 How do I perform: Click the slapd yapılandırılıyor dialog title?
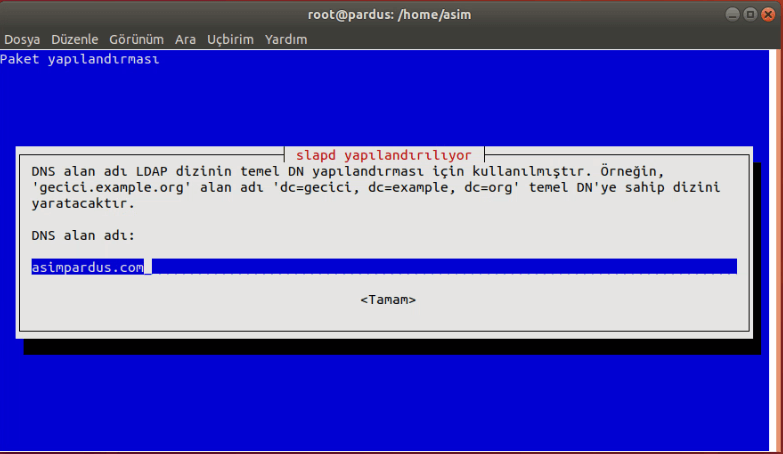click(x=384, y=155)
